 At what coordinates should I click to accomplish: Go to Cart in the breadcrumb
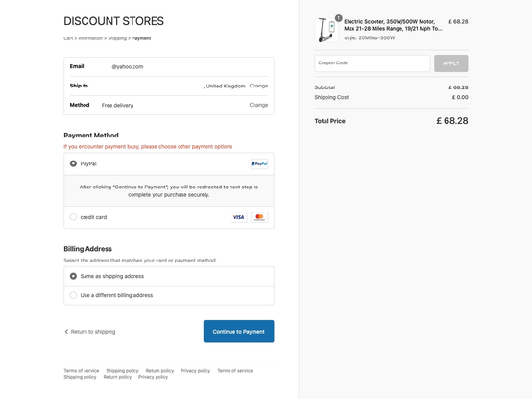tap(68, 38)
